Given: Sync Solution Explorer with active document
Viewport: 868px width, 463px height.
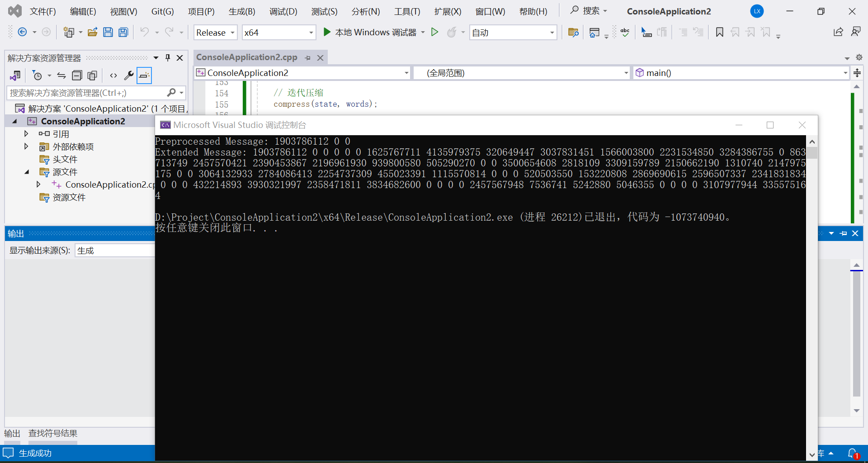Looking at the screenshot, I should 61,75.
